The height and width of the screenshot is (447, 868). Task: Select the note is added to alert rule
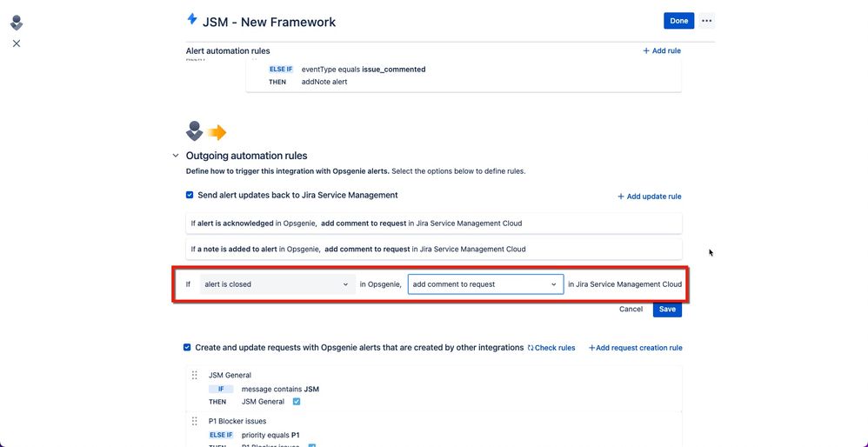click(x=434, y=249)
